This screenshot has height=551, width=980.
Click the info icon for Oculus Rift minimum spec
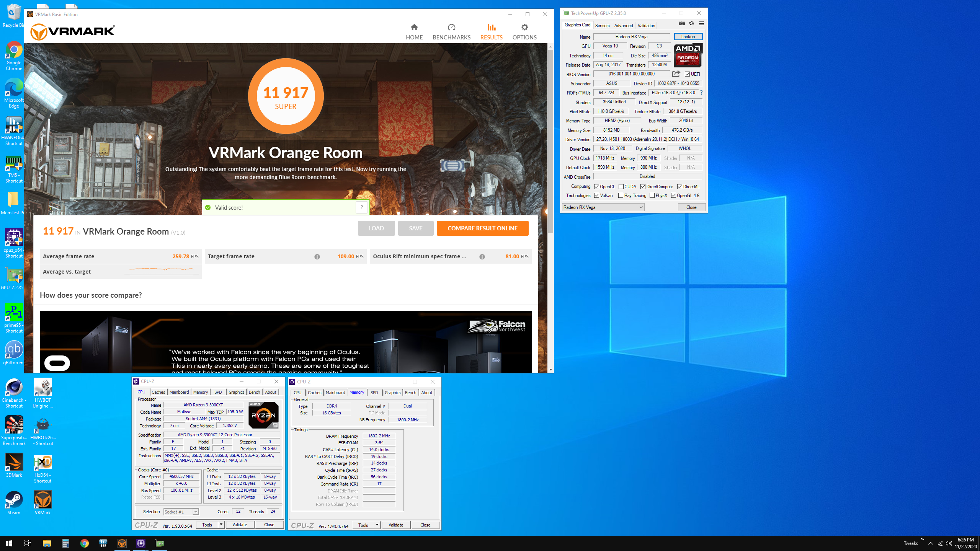482,257
